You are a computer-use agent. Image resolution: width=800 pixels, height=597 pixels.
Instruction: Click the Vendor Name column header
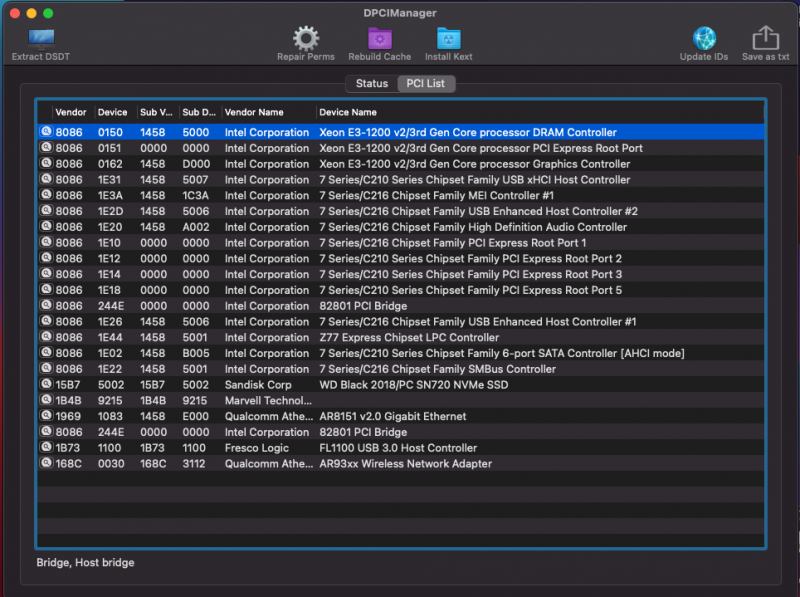pos(254,112)
